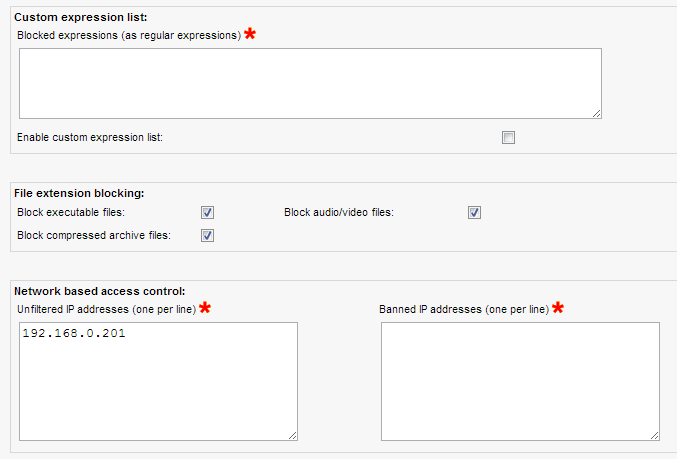Click the 192.168.0.201 entry in Unfiltered IPs
This screenshot has height=459, width=677.
click(x=74, y=334)
